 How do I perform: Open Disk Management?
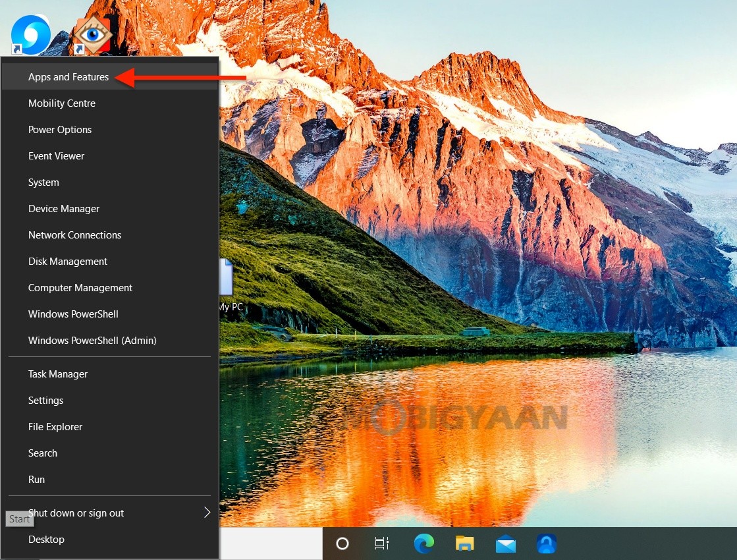68,261
